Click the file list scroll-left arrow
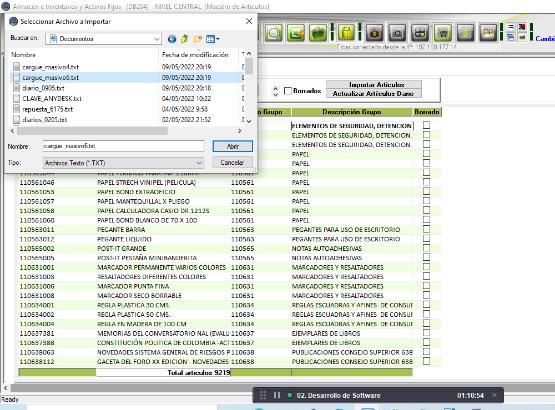Screen dimensions: 555x410 (x=12, y=131)
